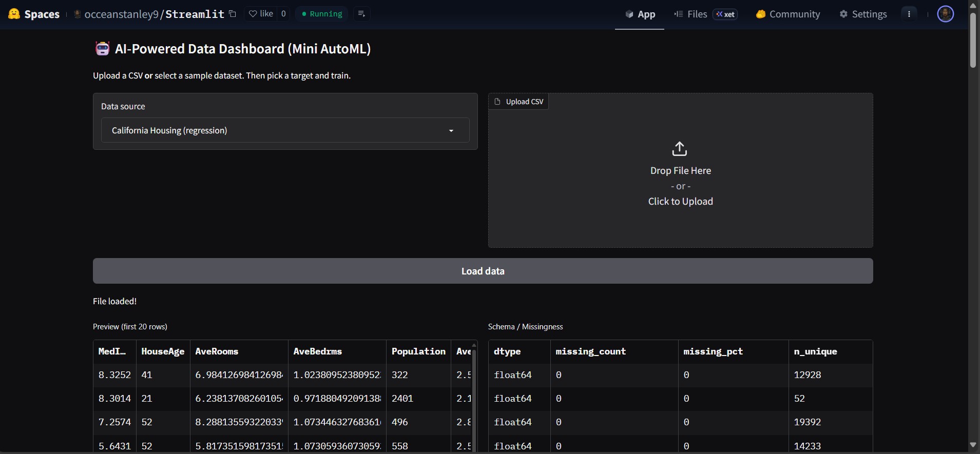Click the AveBedrms column header

337,351
